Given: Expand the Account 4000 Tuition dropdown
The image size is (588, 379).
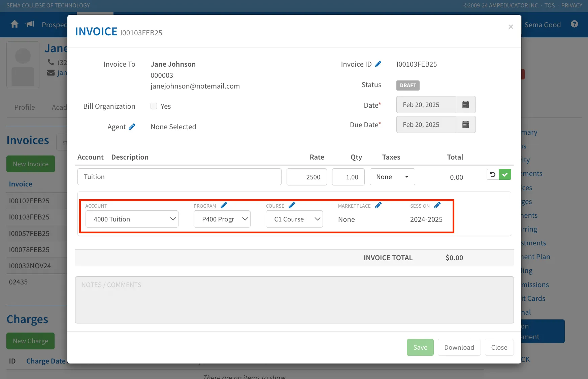Looking at the screenshot, I should [x=132, y=219].
